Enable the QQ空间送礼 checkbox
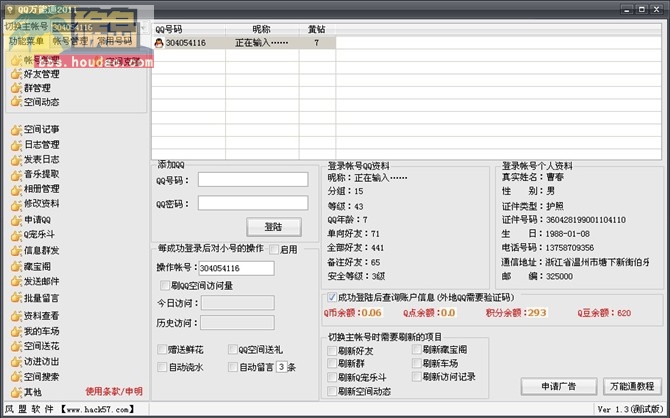 tap(233, 350)
